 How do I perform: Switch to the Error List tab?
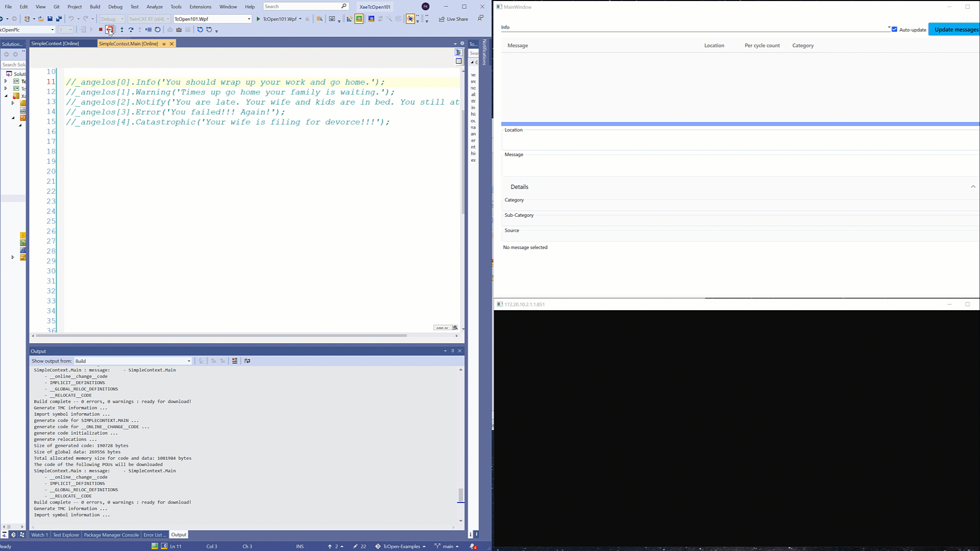click(153, 535)
